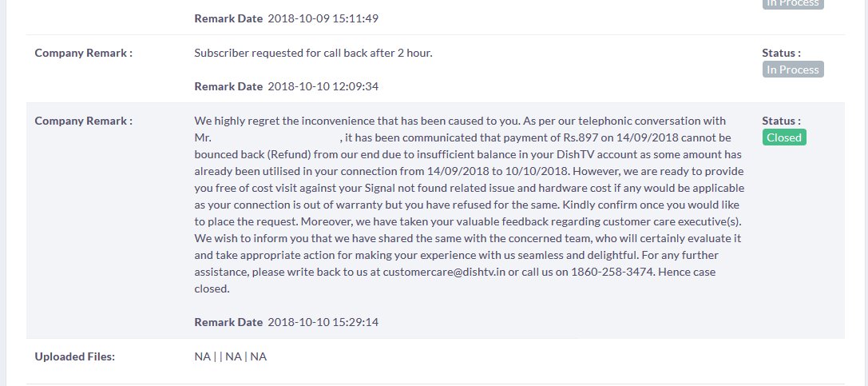Open the last NA uploaded file entry
Image resolution: width=868 pixels, height=386 pixels.
pos(259,356)
